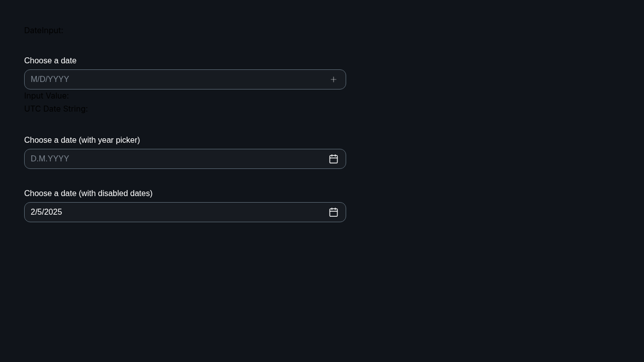Click the 'UTC Date String:' text

pos(56,109)
